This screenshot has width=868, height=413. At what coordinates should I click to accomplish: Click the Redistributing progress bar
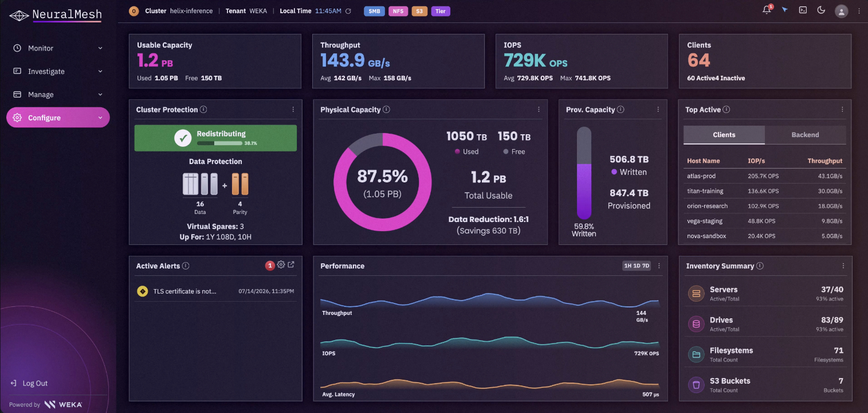[219, 143]
